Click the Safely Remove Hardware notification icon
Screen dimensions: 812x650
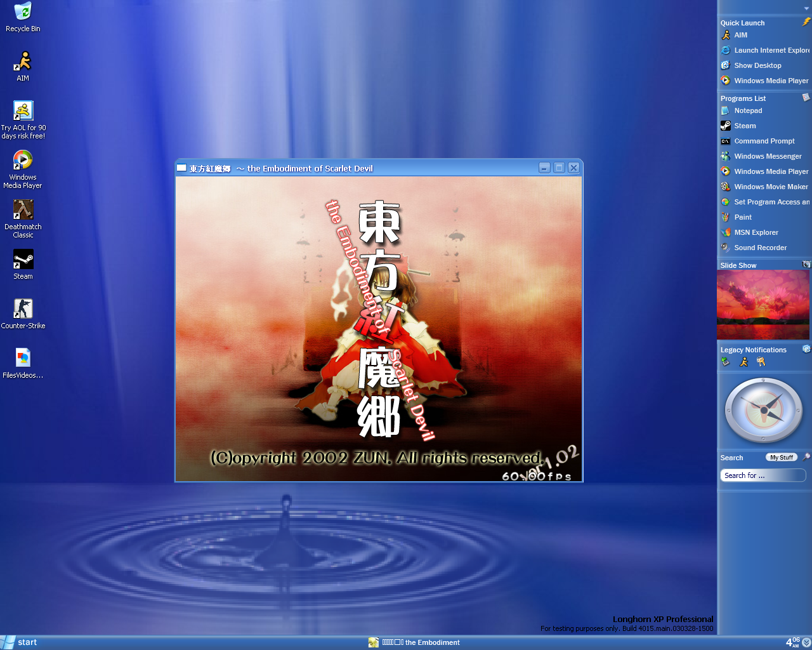(x=726, y=362)
